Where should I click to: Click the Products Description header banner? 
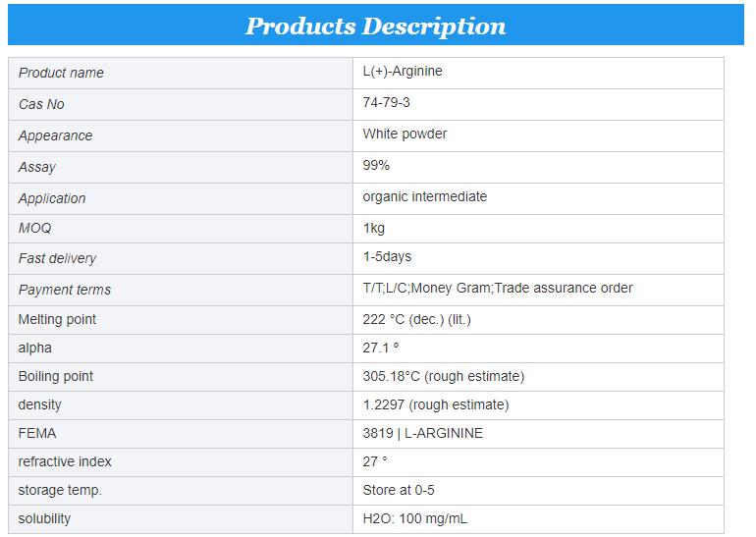[x=376, y=26]
